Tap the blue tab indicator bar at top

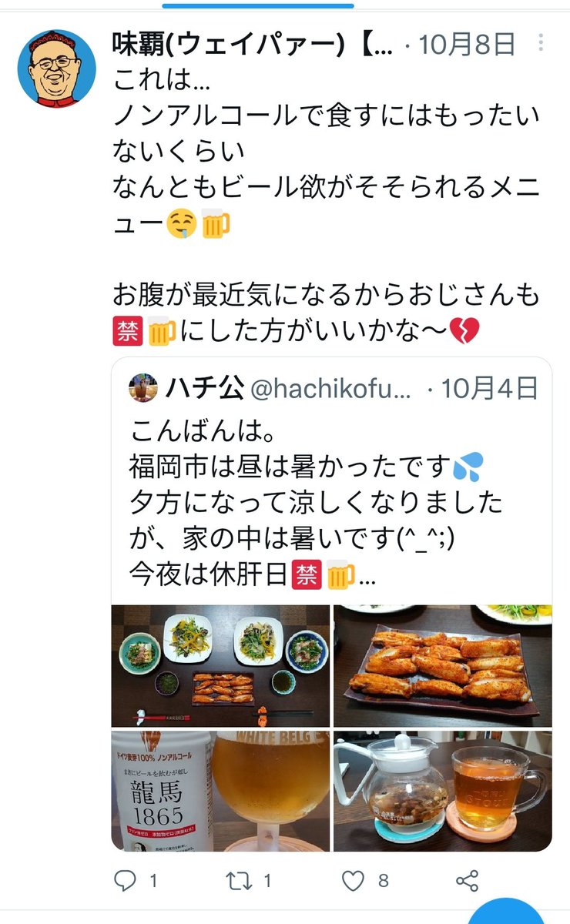pos(258,5)
